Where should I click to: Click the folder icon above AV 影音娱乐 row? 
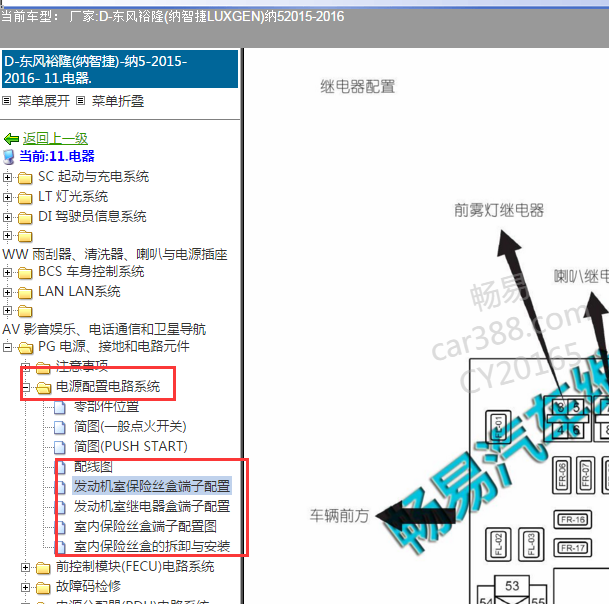tap(25, 311)
